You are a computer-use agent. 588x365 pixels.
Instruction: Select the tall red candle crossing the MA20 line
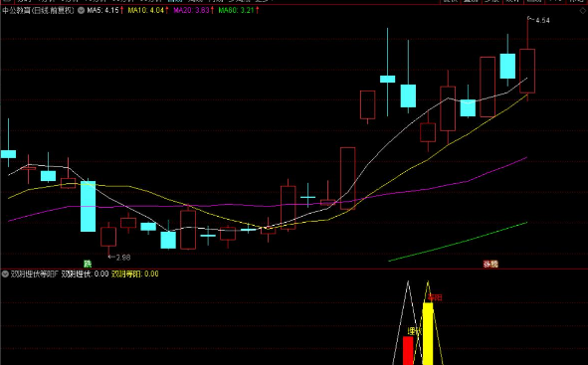tap(347, 178)
